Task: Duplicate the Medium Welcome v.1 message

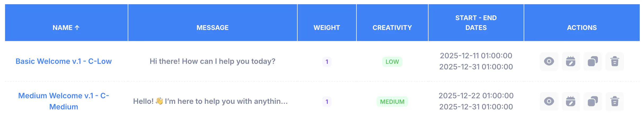Action: (x=593, y=101)
